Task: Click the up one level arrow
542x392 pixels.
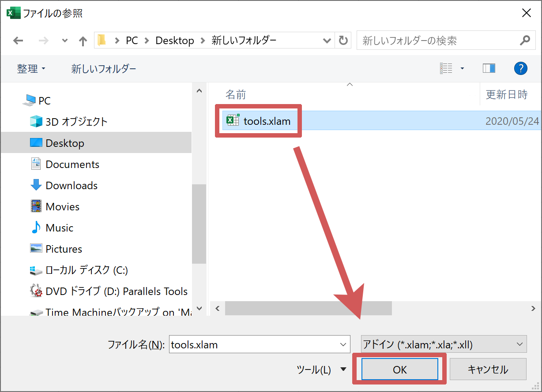Action: (83, 41)
